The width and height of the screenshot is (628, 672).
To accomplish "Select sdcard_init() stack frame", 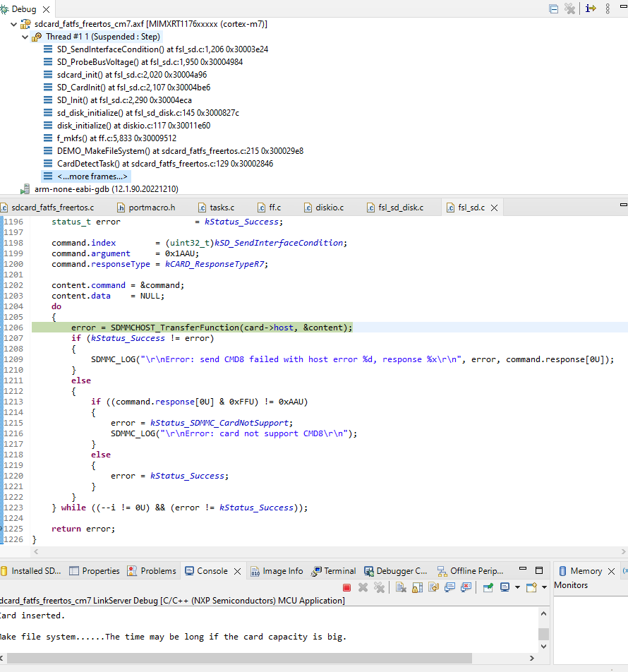I will click(x=132, y=75).
